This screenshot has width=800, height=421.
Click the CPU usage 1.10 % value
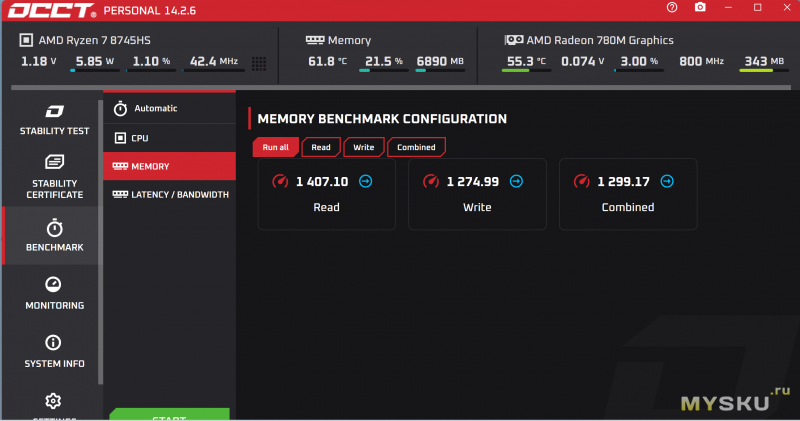click(152, 61)
